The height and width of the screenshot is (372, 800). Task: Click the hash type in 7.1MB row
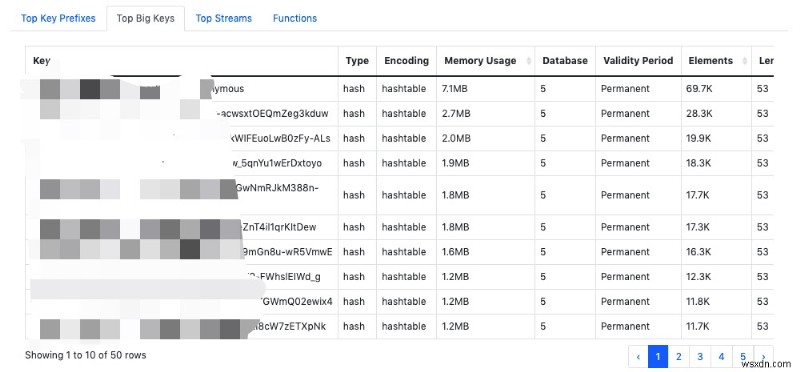click(354, 89)
